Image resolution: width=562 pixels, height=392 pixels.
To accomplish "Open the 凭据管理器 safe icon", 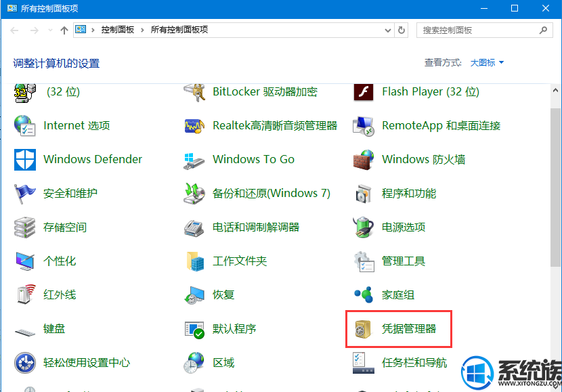I will tap(364, 329).
